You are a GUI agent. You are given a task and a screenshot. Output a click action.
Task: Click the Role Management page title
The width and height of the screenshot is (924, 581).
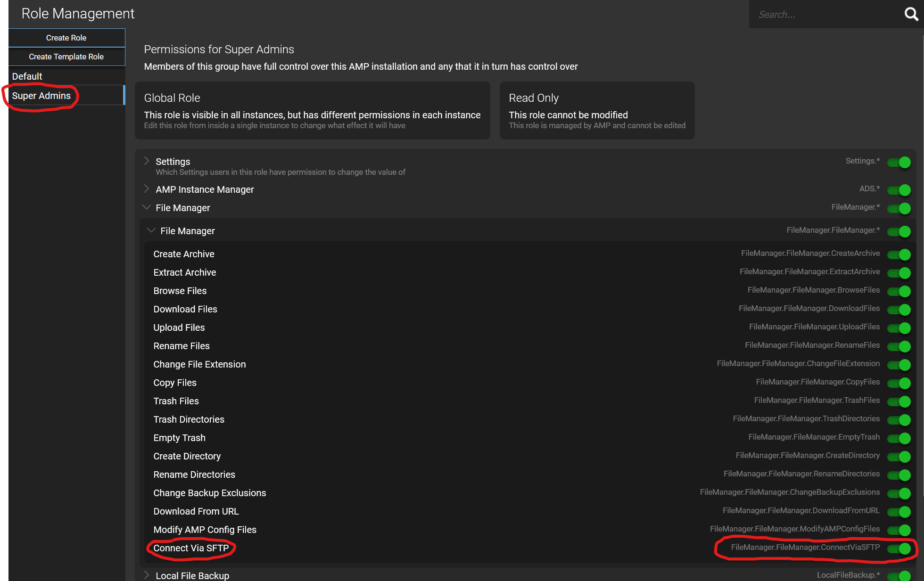coord(78,14)
